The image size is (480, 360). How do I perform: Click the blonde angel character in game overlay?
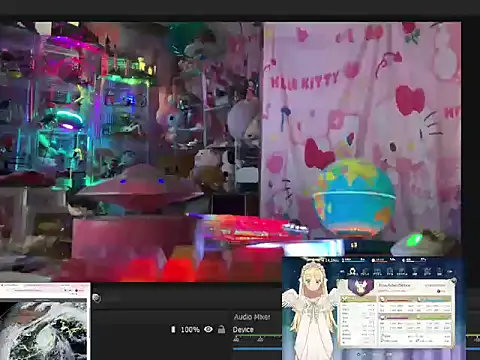point(310,310)
